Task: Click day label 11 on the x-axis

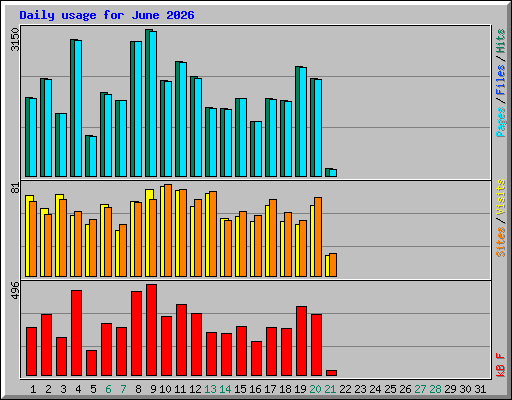Action: click(180, 389)
